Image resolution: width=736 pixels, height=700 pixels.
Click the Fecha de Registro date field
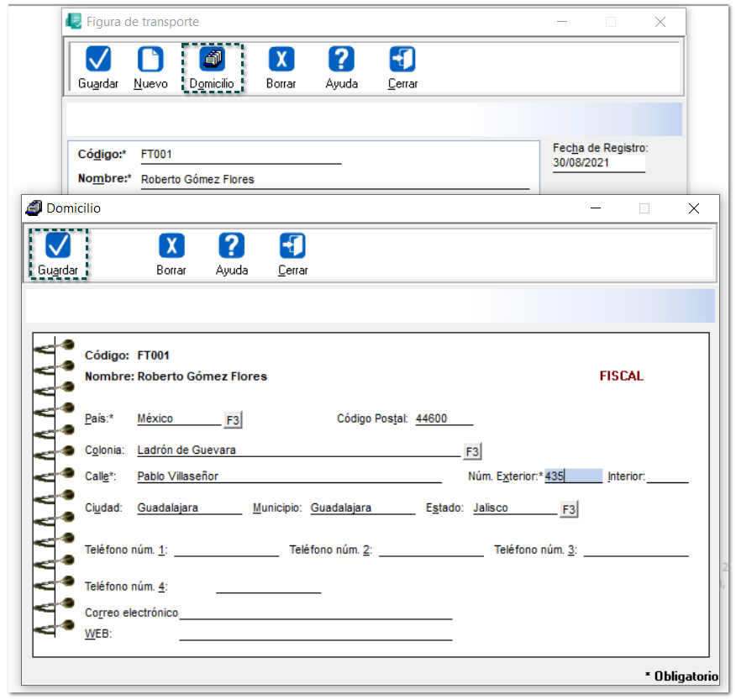598,164
